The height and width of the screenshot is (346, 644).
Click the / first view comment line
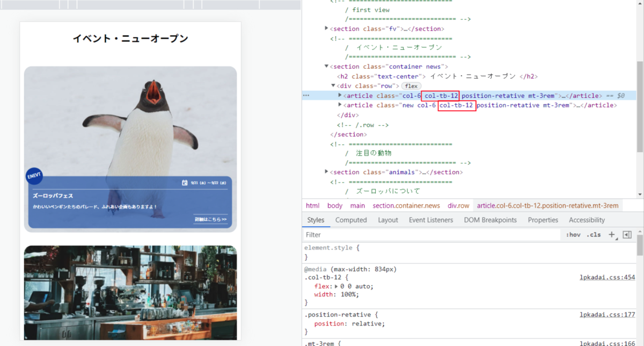(x=368, y=10)
